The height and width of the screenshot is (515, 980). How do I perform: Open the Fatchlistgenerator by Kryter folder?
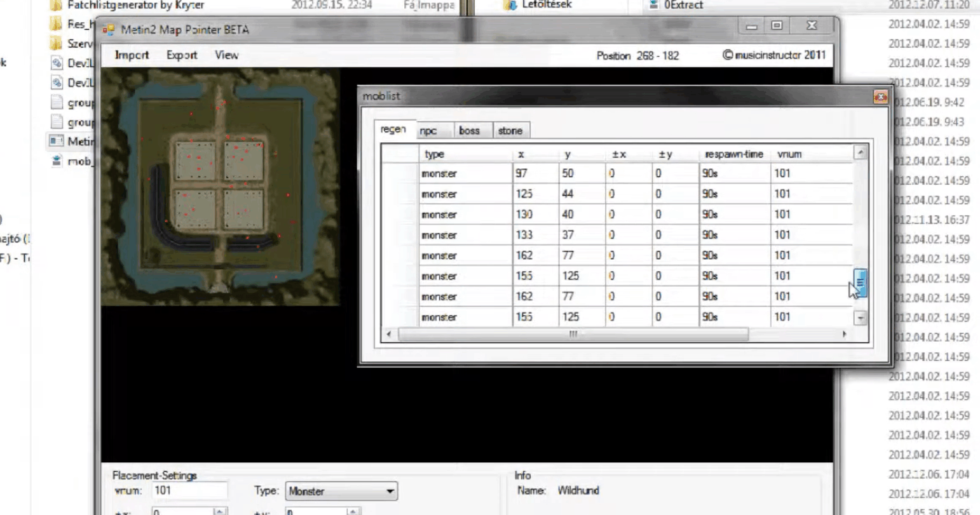coord(56,5)
